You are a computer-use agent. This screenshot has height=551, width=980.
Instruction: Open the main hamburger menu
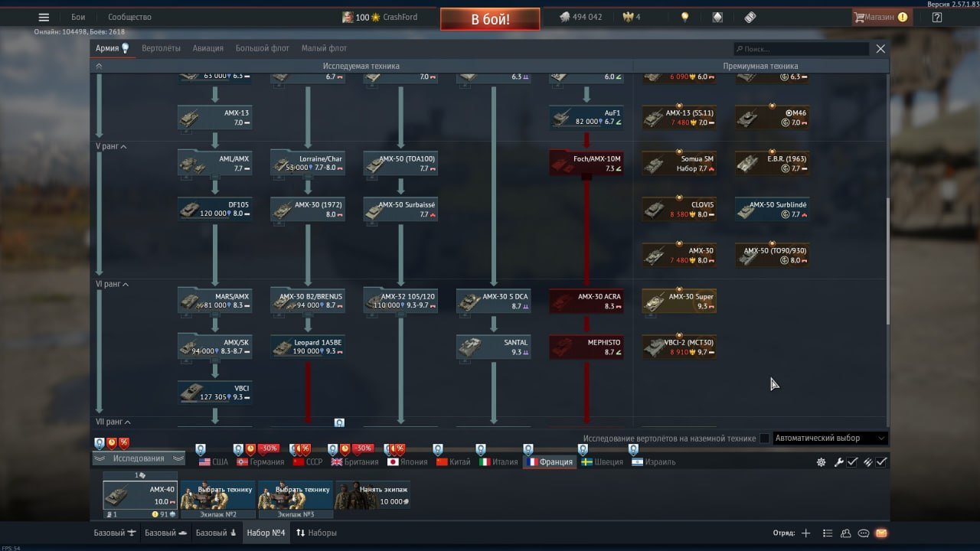(44, 17)
